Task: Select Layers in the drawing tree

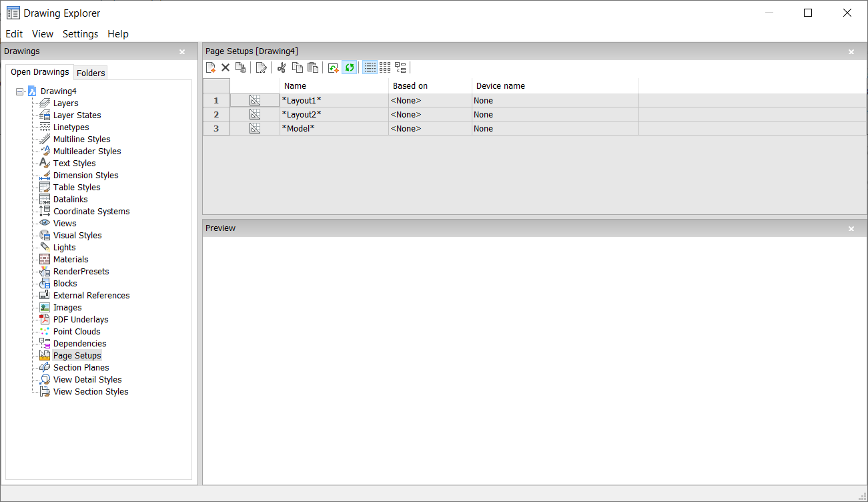Action: coord(65,103)
